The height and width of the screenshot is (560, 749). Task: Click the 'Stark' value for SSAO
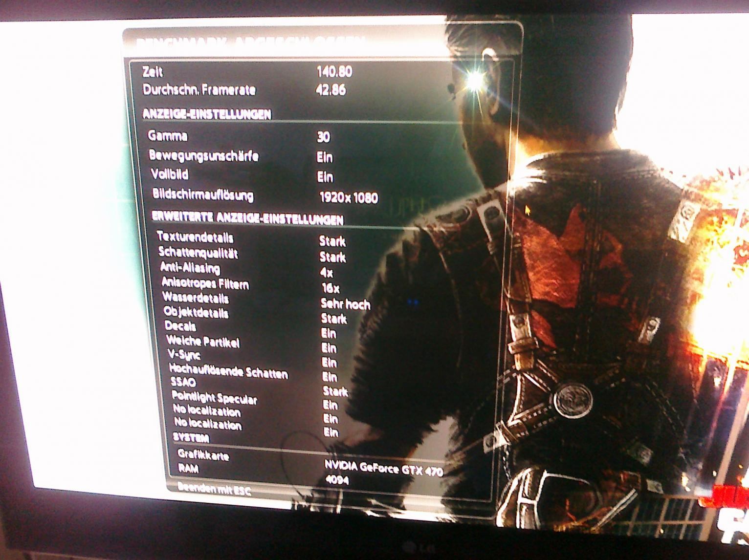[x=335, y=391]
